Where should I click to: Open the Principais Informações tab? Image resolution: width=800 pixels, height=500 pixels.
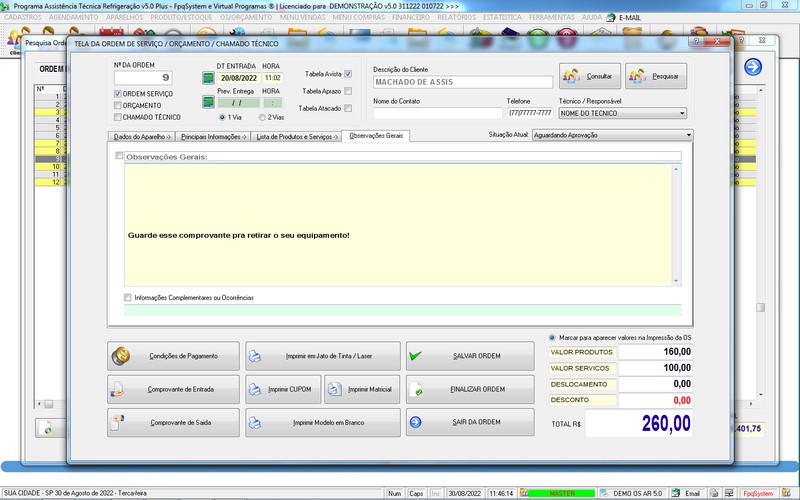click(x=213, y=137)
